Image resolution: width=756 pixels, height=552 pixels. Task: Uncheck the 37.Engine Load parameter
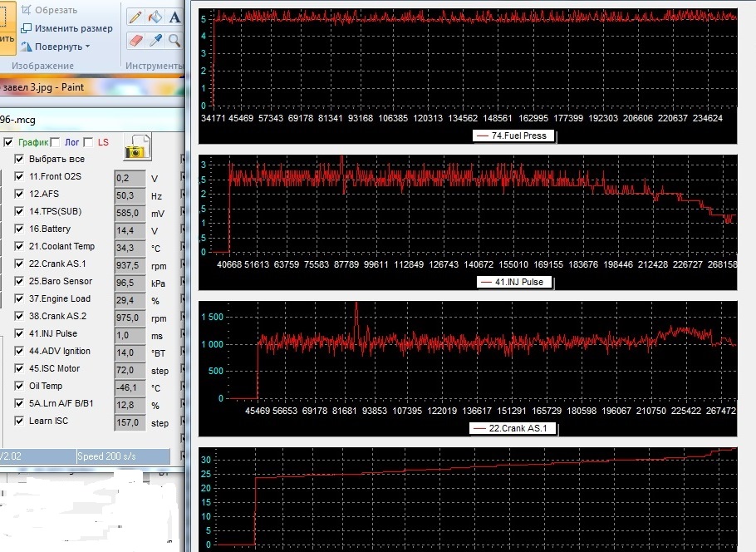[x=19, y=298]
